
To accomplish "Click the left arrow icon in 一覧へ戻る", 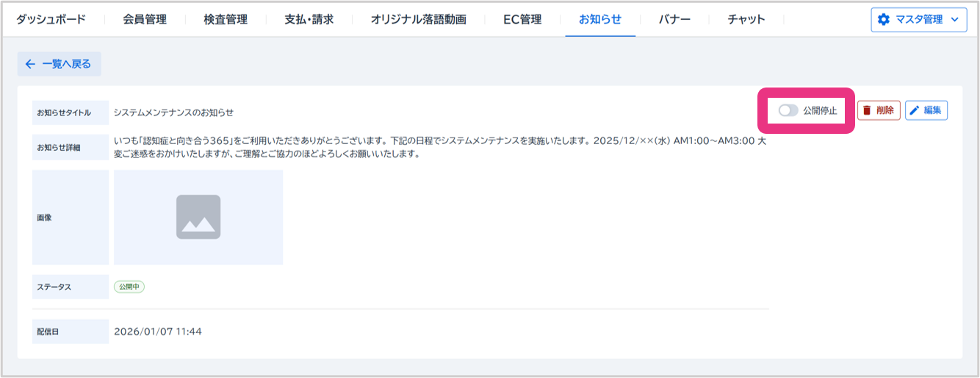I will click(x=30, y=64).
